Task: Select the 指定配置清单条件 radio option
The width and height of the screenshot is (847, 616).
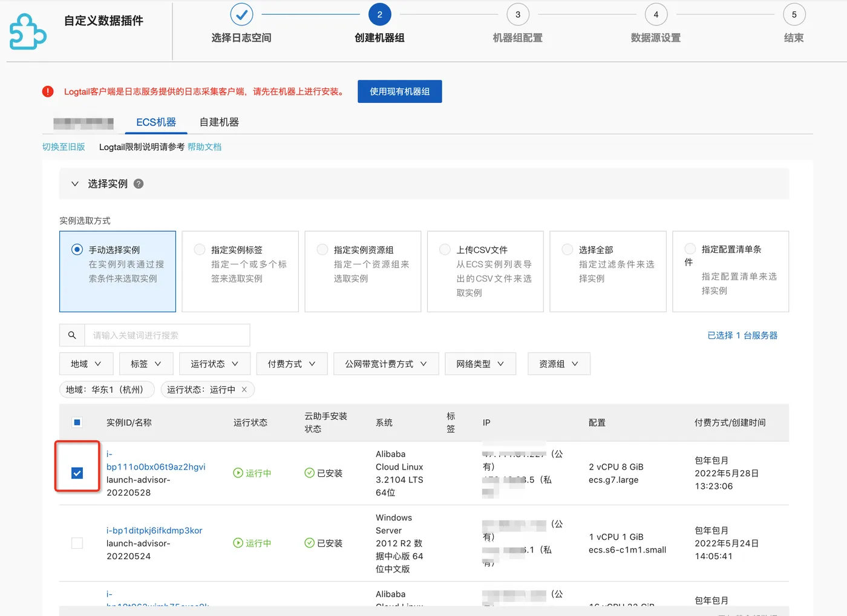Action: [x=690, y=249]
